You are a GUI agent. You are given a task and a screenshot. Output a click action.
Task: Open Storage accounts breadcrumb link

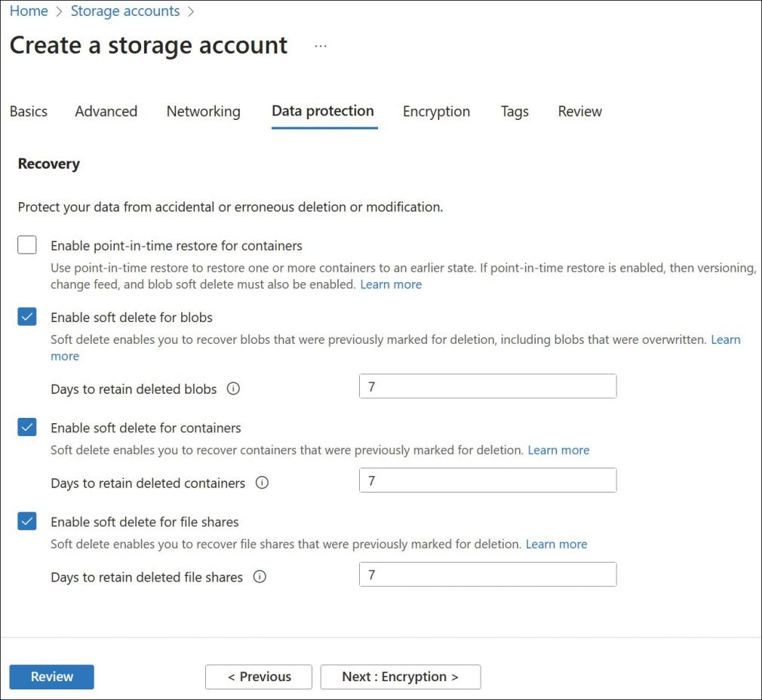(x=125, y=11)
